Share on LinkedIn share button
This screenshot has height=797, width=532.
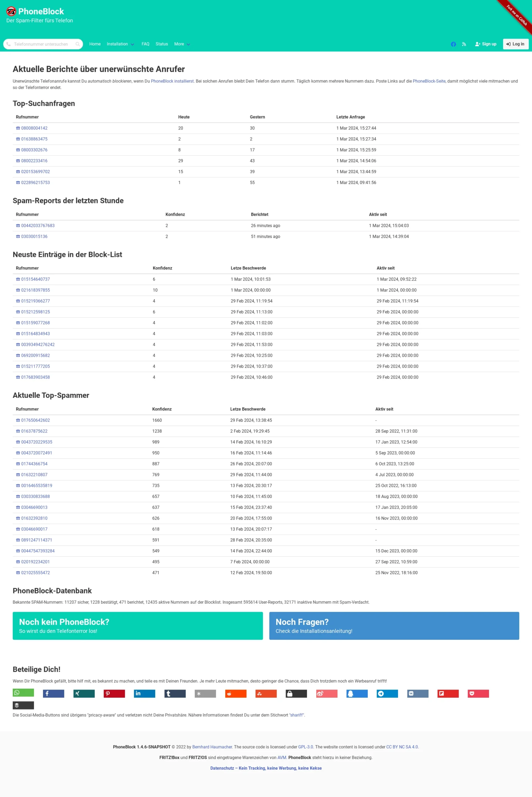point(145,693)
